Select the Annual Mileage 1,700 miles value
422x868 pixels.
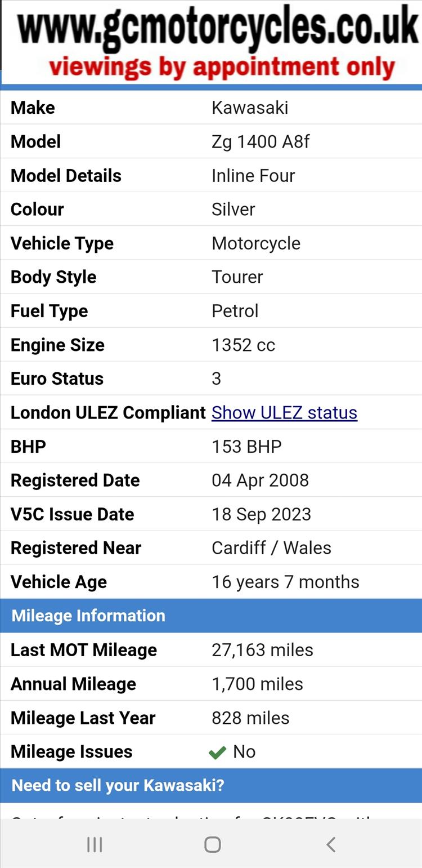coord(257,684)
